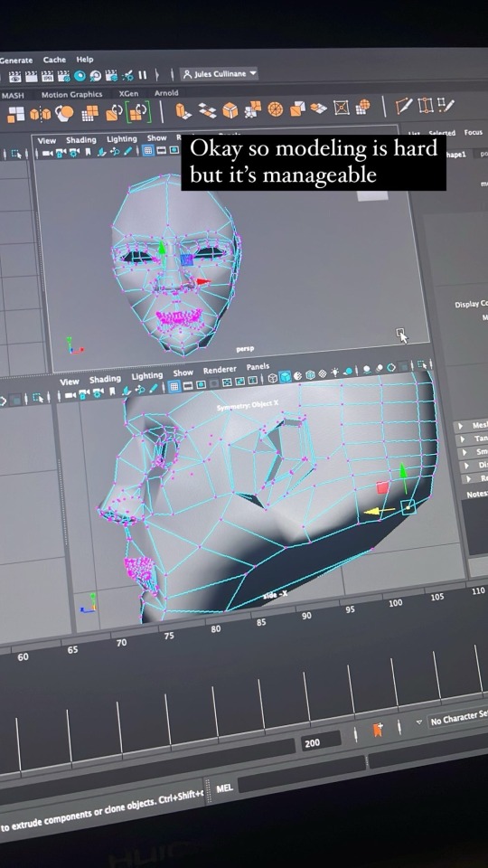
Task: Open Panels menu in the side panel
Action: coord(258,366)
